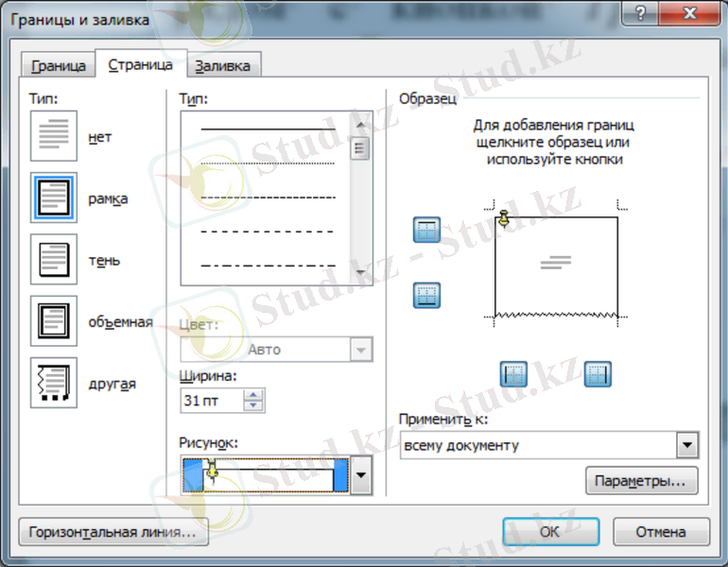Open the Рисунок art border dropdown arrow

(x=361, y=475)
